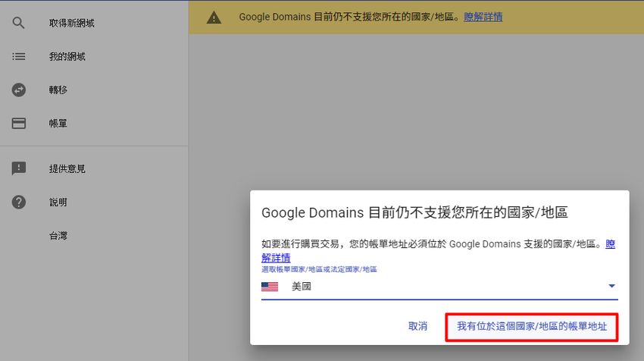This screenshot has width=644, height=361.
Task: Click the transfer arrows icon
Action: click(x=18, y=89)
